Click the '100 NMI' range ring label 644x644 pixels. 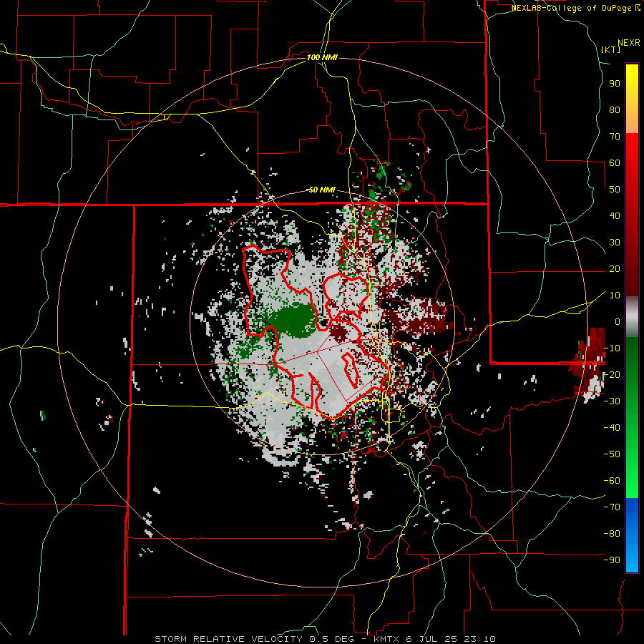coord(323,57)
